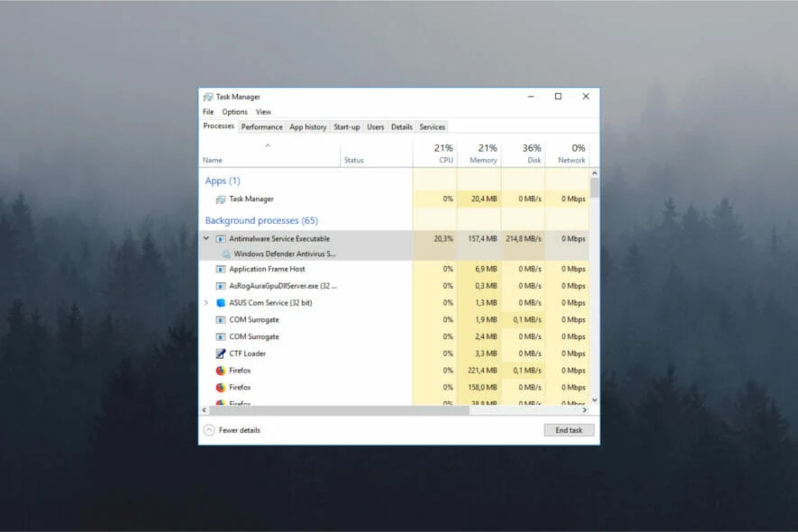
Task: Switch to the App history tab
Action: click(308, 127)
